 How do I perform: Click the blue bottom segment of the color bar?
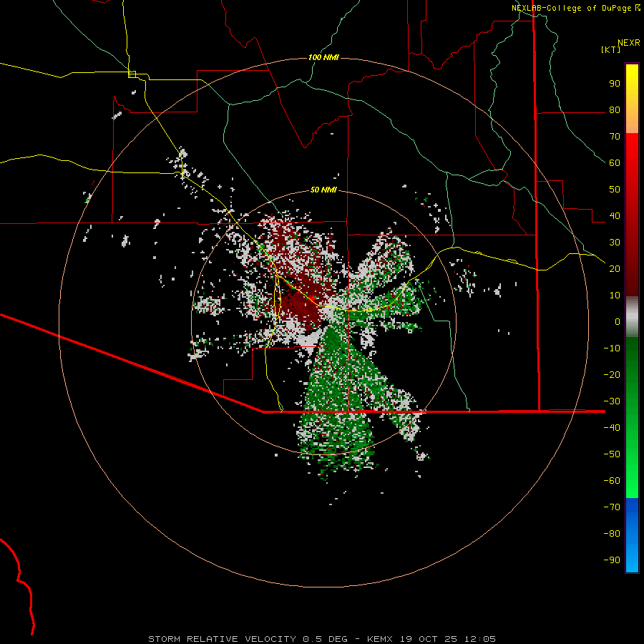[632, 535]
